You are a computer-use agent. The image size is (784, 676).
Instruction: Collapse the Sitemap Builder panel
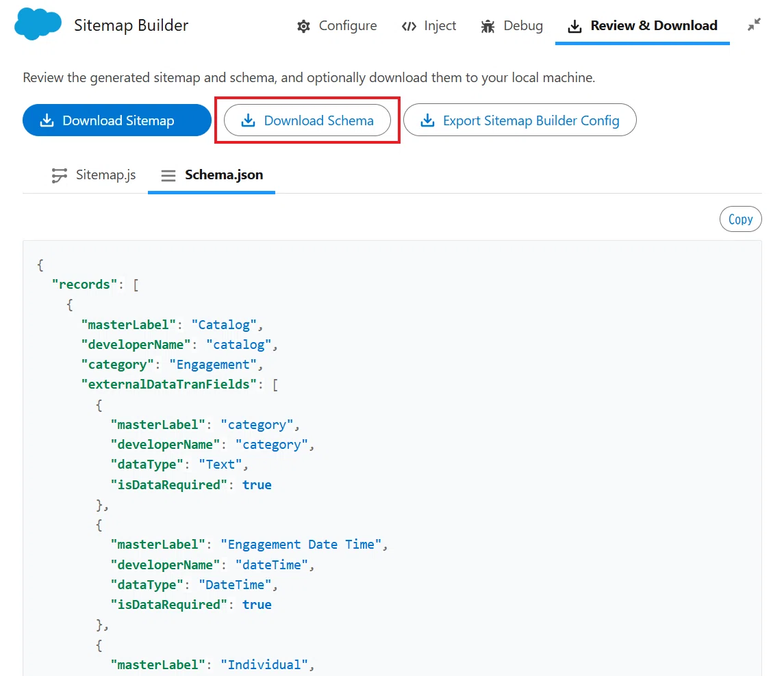(754, 25)
